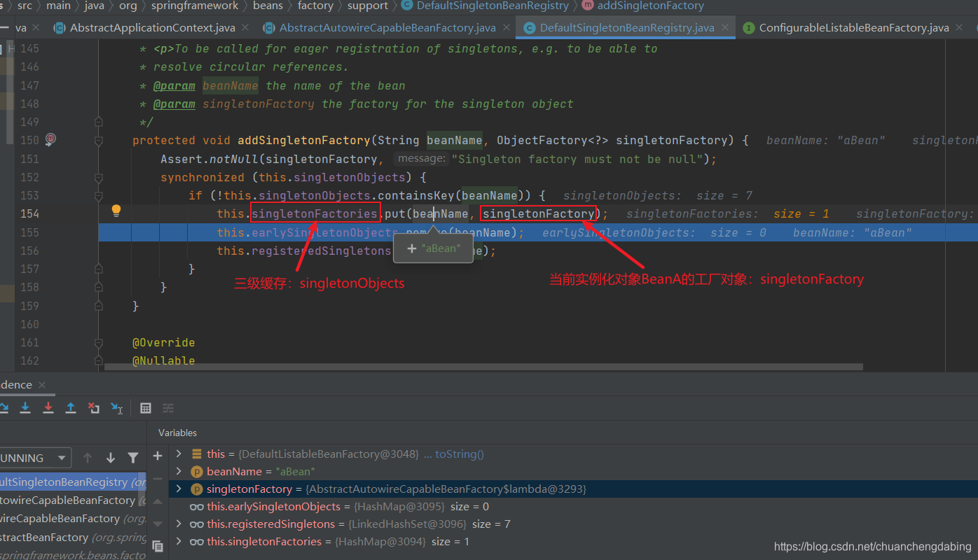Open the Evaluate Expression calculator icon
This screenshot has width=978, height=560.
click(146, 407)
